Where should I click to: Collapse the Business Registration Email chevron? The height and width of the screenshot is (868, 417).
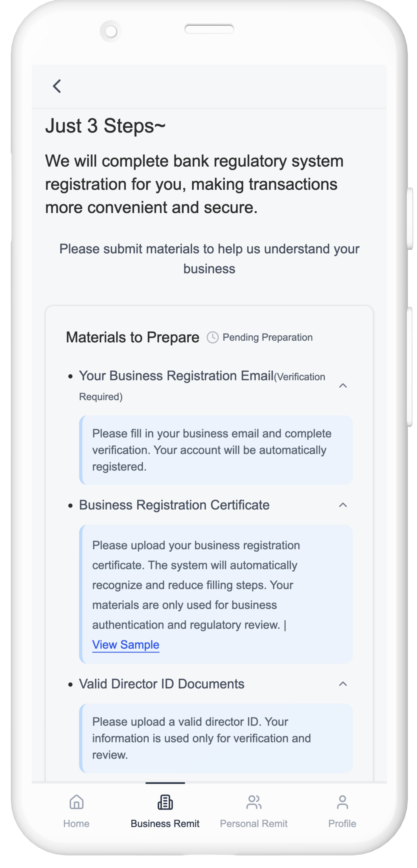pos(342,385)
